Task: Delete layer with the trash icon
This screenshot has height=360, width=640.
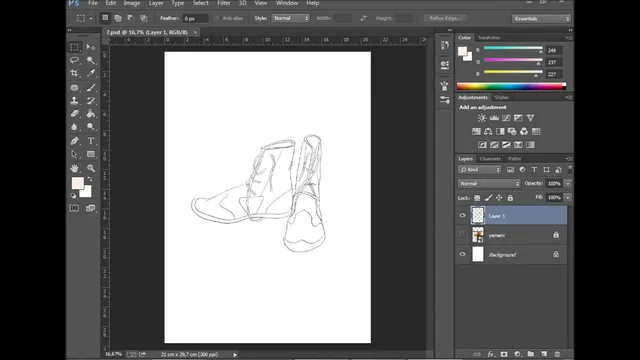Action: (x=557, y=354)
